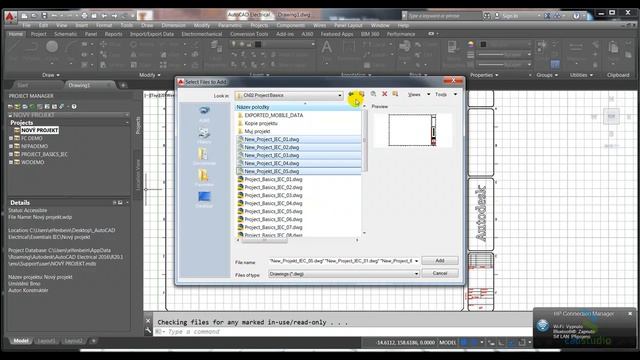Image resolution: width=640 pixels, height=360 pixels.
Task: Switch to the Start document tab
Action: (x=23, y=85)
